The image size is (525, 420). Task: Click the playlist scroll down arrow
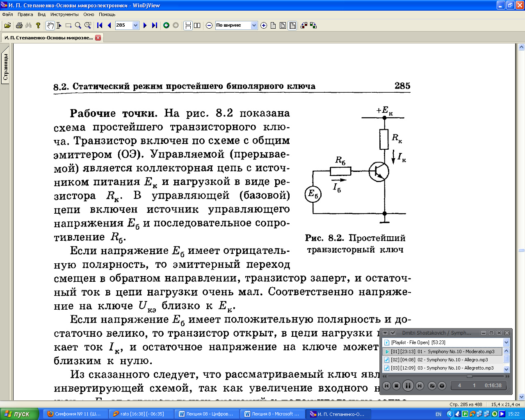[x=506, y=369]
